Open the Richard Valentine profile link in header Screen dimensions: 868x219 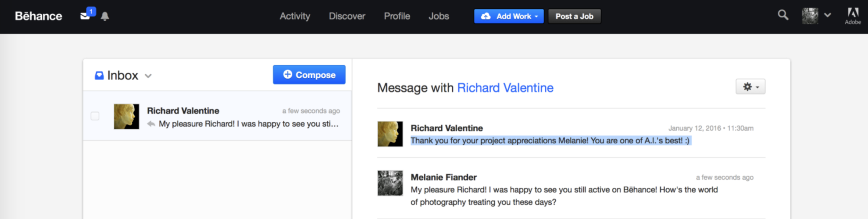505,88
